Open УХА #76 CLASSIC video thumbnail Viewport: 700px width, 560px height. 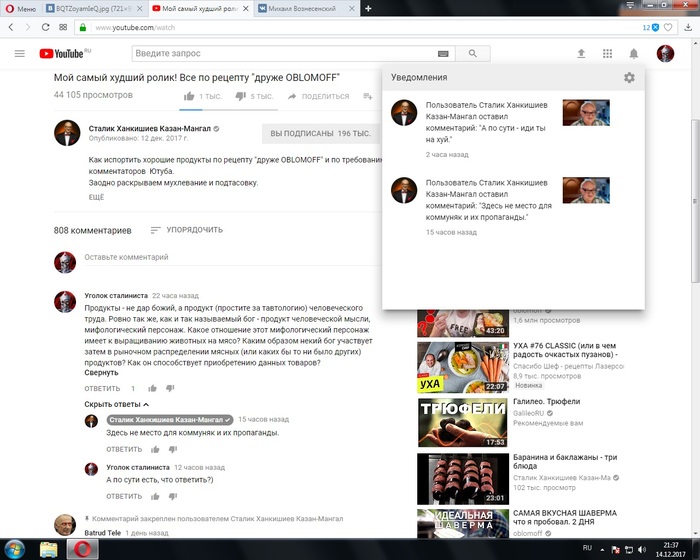(x=463, y=367)
